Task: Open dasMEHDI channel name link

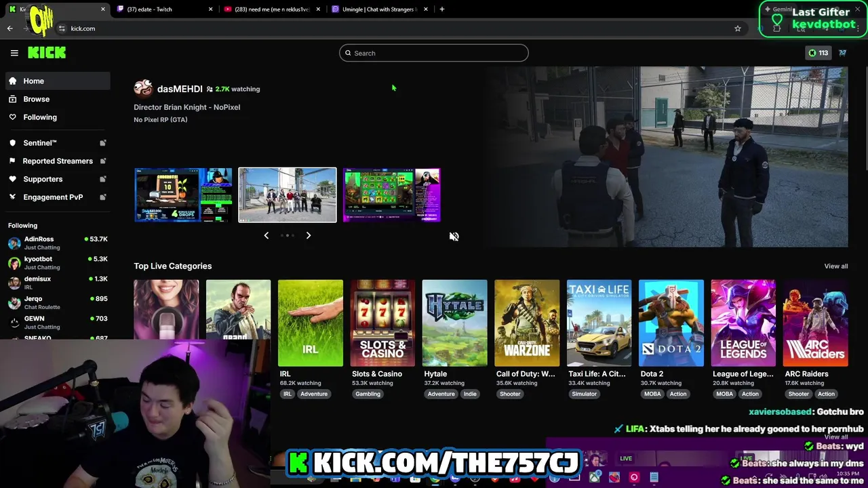Action: click(x=180, y=89)
